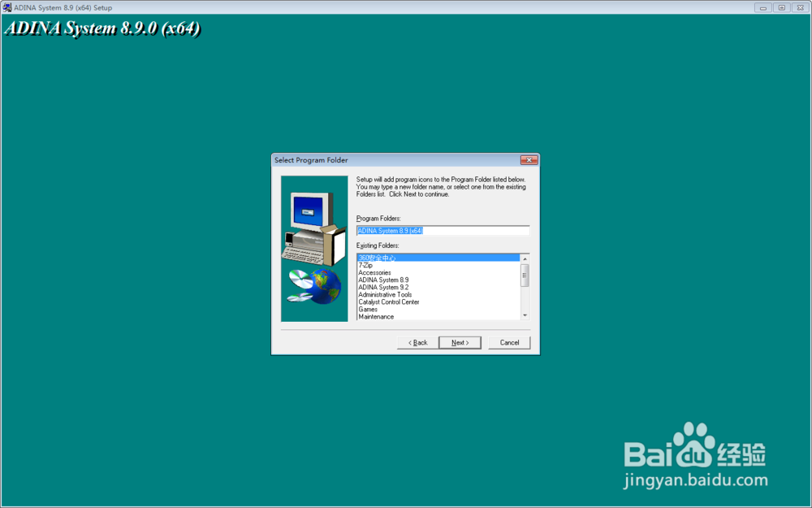
Task: Go back with the Back button
Action: (417, 343)
